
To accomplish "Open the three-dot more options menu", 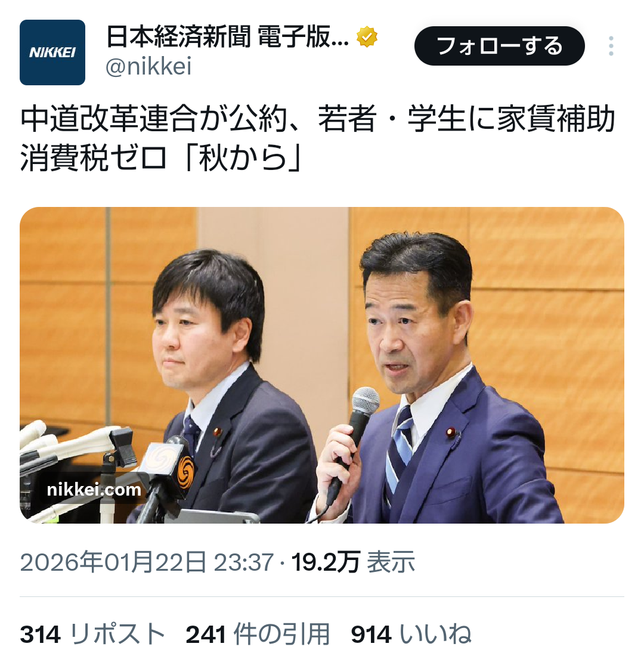I will pos(611,46).
